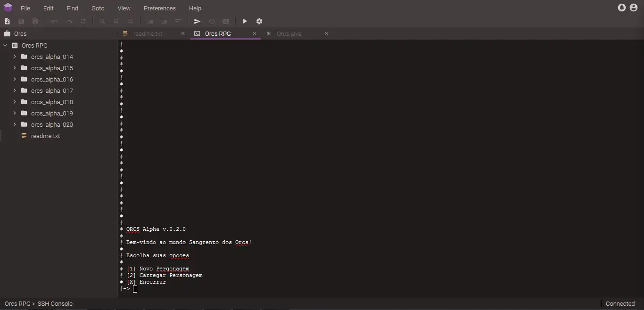The height and width of the screenshot is (310, 644).
Task: Select the Orcs RPG project root label
Action: point(34,46)
